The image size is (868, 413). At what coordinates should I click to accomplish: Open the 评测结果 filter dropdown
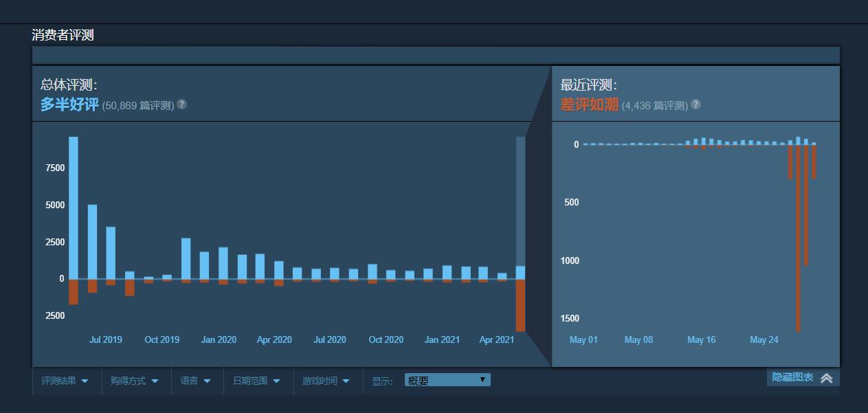pyautogui.click(x=65, y=381)
